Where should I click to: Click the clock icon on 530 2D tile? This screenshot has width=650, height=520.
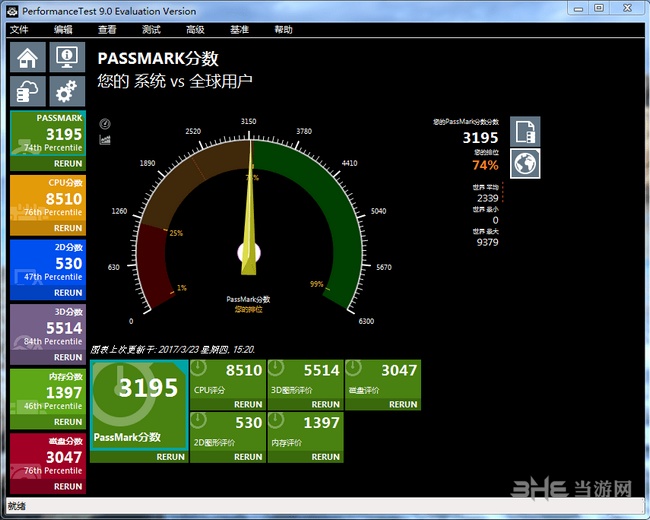point(199,420)
